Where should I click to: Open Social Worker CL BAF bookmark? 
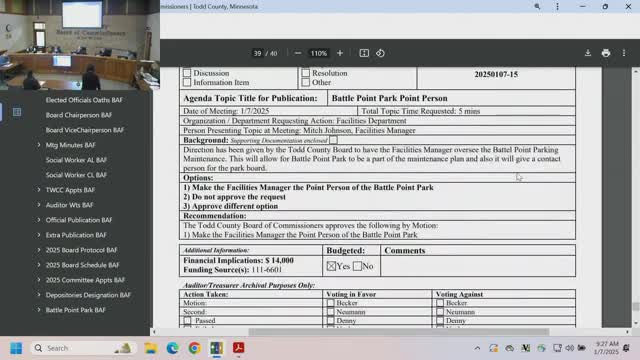point(76,175)
